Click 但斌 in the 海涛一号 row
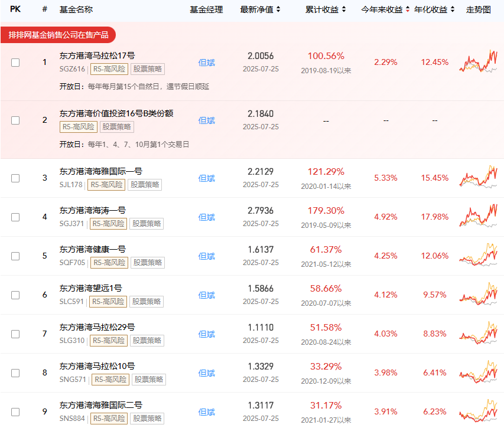504x428 pixels. click(206, 217)
